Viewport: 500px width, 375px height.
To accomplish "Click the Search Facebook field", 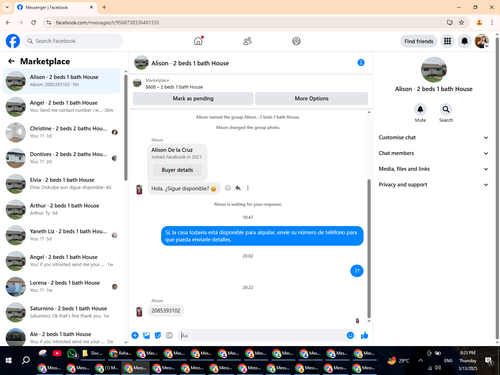I will click(x=73, y=41).
